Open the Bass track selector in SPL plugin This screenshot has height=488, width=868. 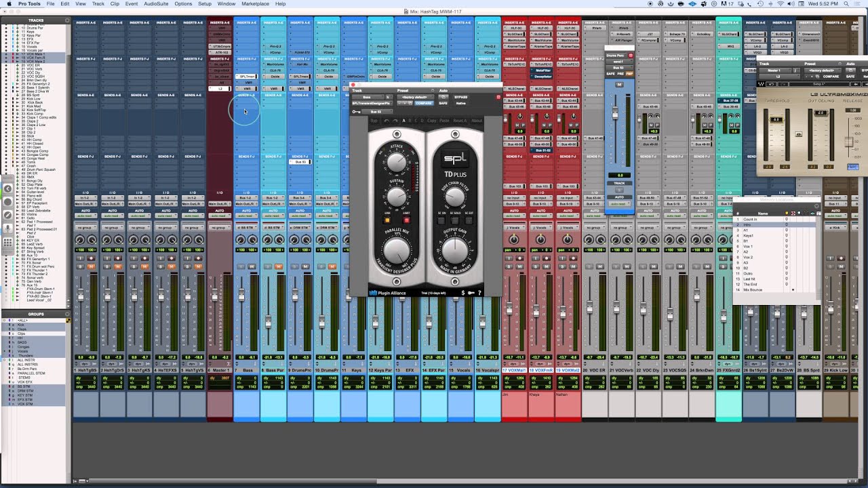point(370,97)
